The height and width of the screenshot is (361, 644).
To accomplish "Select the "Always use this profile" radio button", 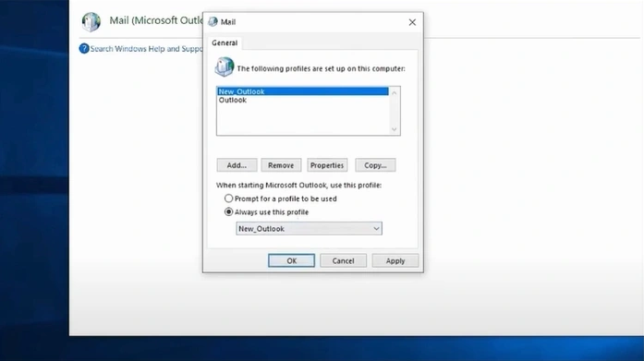I will click(228, 212).
